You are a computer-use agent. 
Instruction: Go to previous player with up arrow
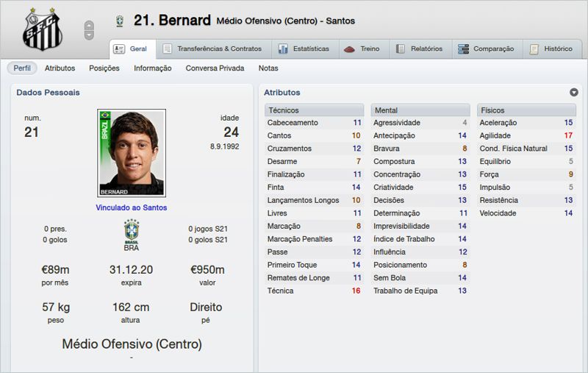[x=89, y=25]
